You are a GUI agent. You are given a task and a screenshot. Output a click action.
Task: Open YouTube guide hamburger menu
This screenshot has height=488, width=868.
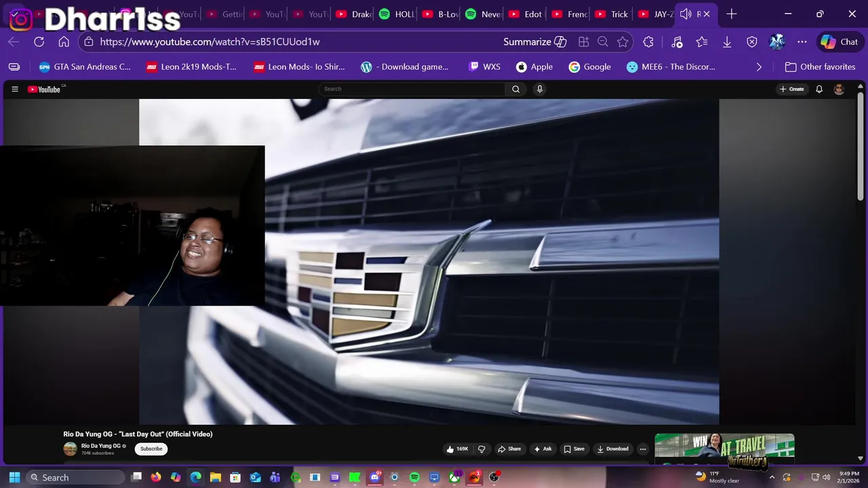[x=15, y=89]
